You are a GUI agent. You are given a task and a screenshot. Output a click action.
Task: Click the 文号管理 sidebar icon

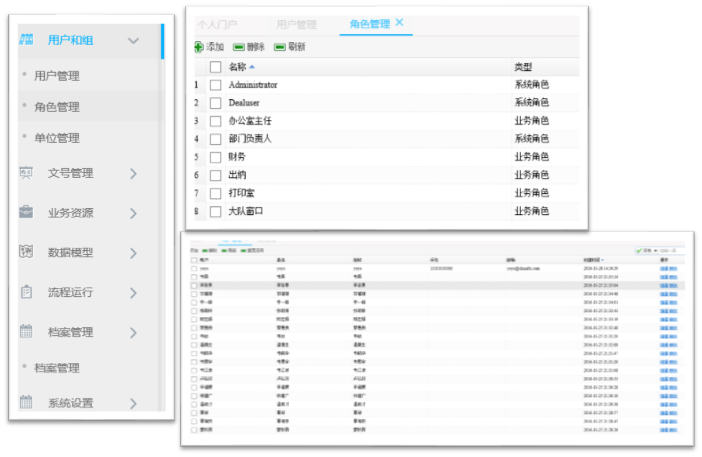point(26,173)
